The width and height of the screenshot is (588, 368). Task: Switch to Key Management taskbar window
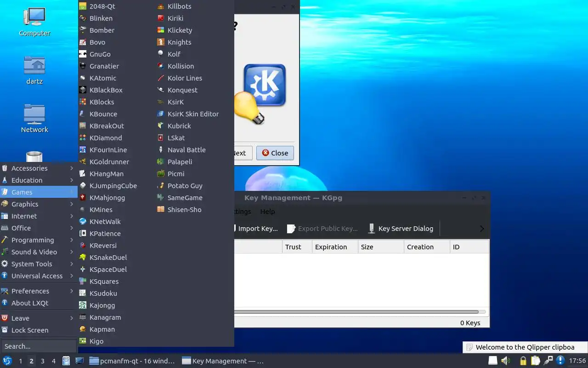223,361
